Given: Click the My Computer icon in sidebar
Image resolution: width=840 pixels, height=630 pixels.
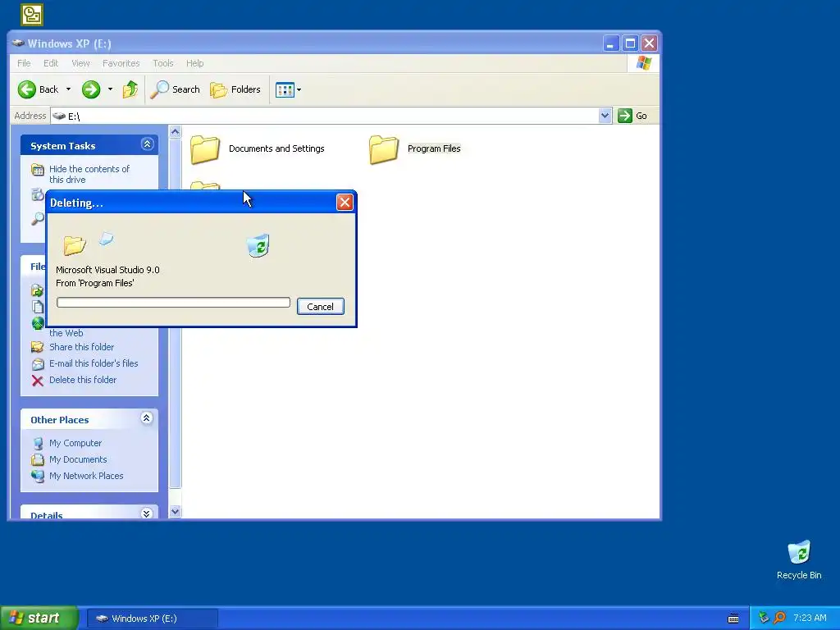Looking at the screenshot, I should pos(38,444).
